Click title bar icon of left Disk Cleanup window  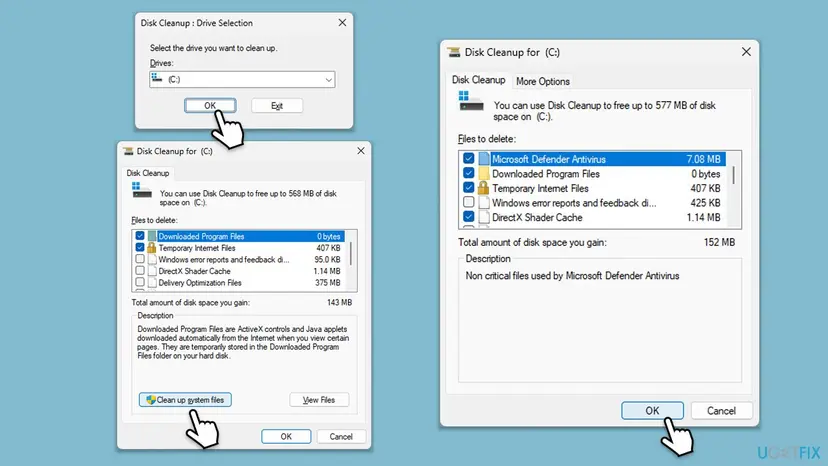128,151
